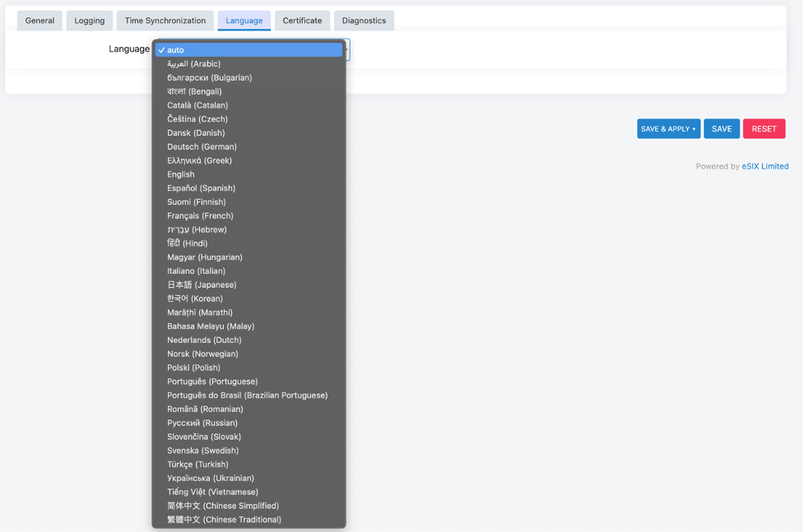Expand the SAVE & APPLY dropdown arrow
Viewport: 804px width, 532px height.
[x=692, y=128]
